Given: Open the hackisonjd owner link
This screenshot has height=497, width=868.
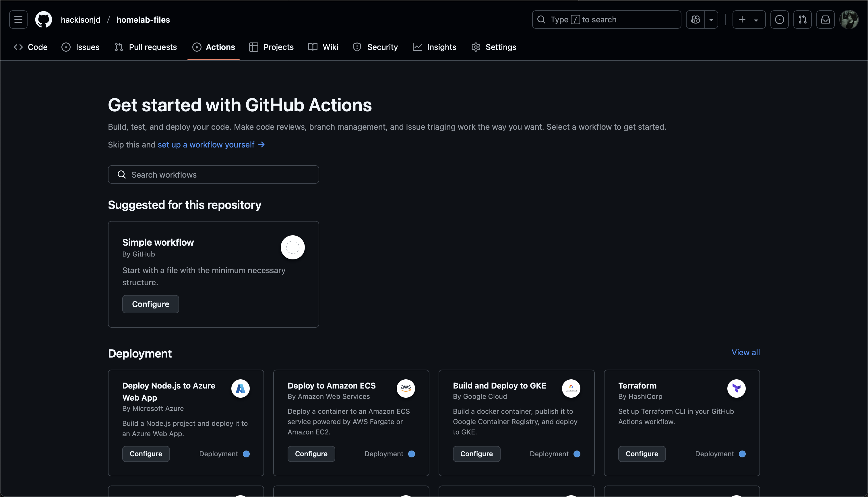Looking at the screenshot, I should point(81,20).
